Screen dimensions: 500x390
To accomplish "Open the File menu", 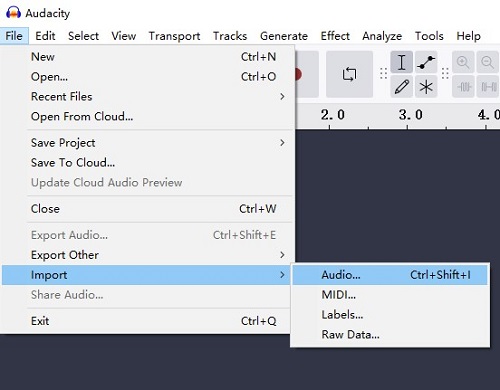I will 14,36.
